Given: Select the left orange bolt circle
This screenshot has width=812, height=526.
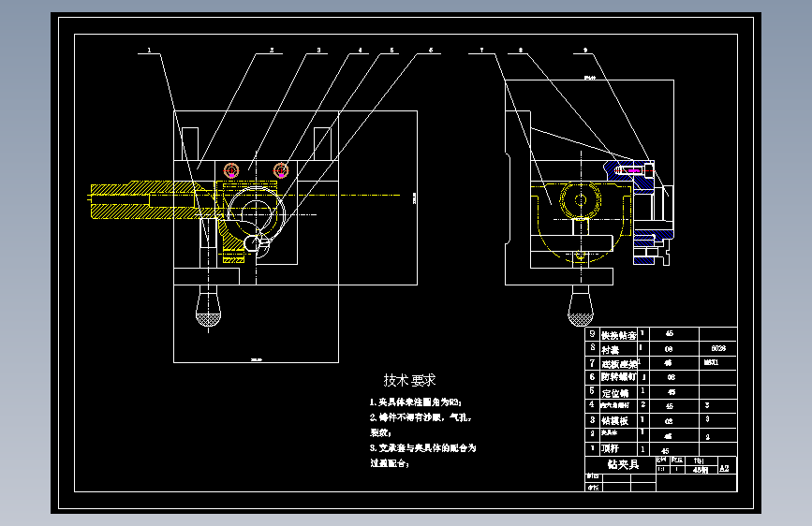Looking at the screenshot, I should 231,169.
